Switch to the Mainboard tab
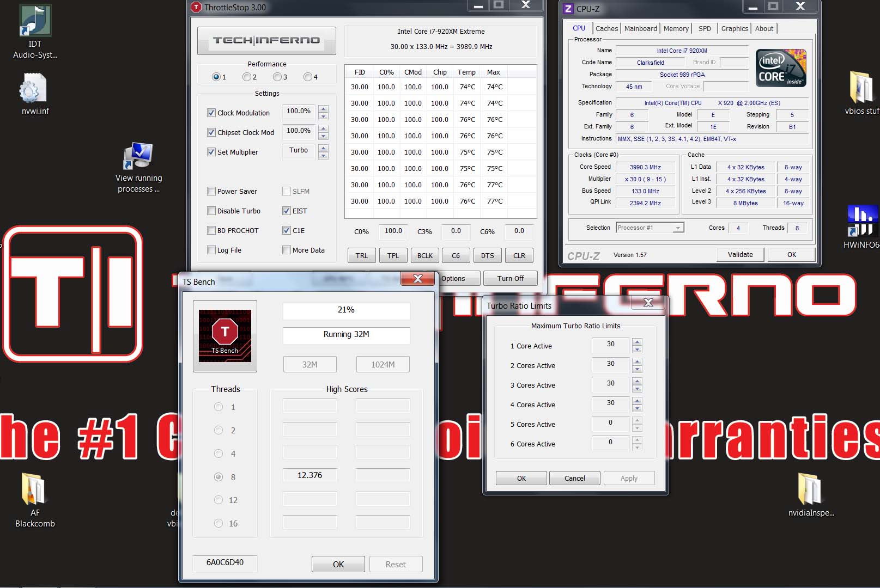This screenshot has width=880, height=588. pos(641,28)
